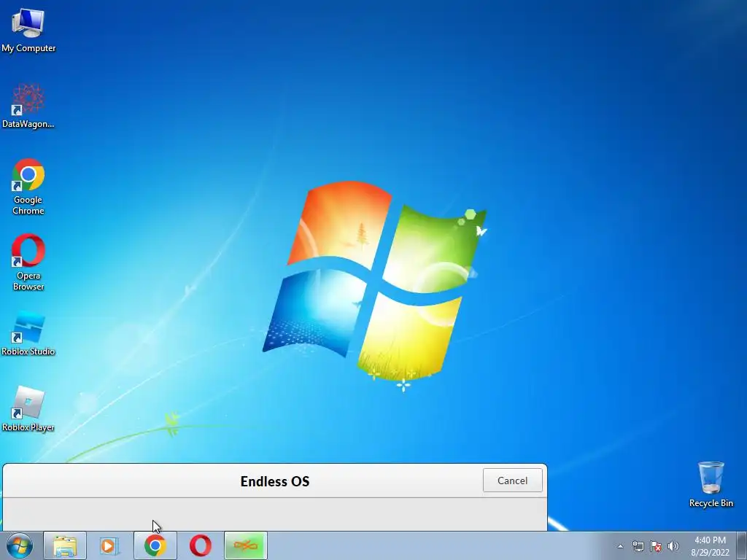The image size is (747, 560).
Task: Select the Google Chrome desktop shortcut
Action: coord(28,186)
